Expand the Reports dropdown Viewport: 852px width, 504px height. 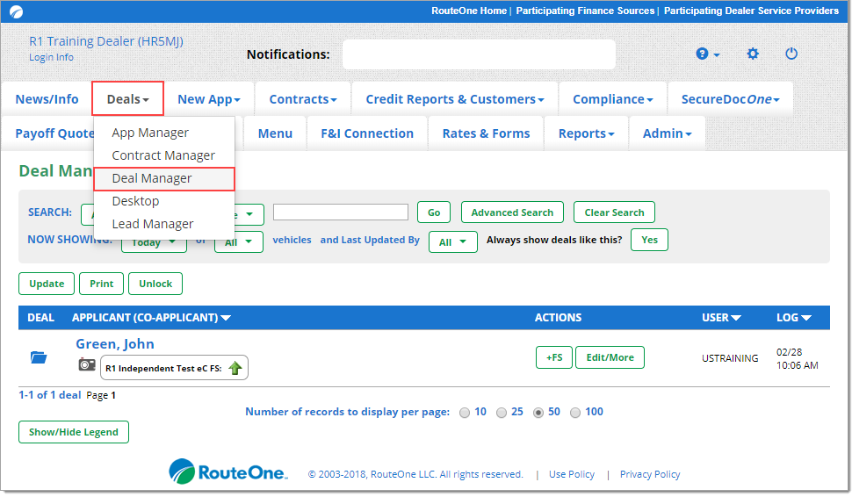pos(586,133)
